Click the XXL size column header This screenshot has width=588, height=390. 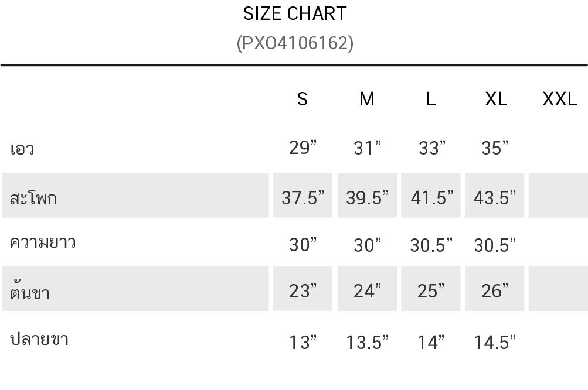click(x=559, y=100)
